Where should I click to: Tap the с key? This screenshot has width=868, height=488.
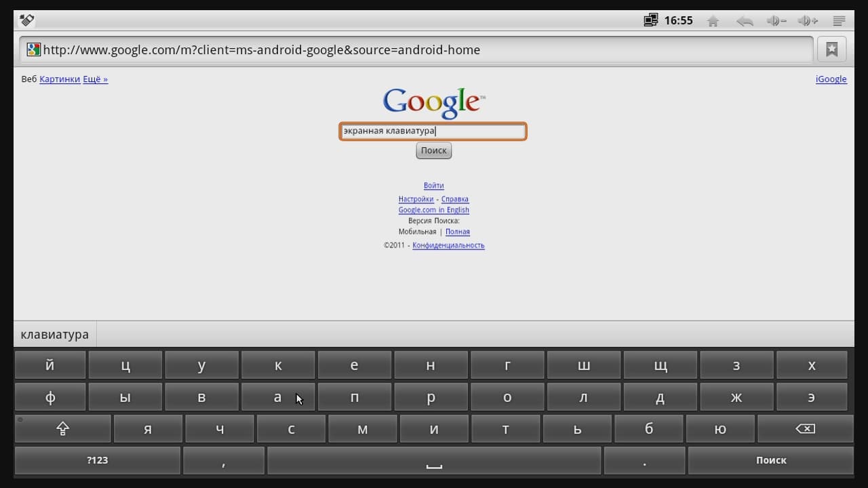(291, 429)
